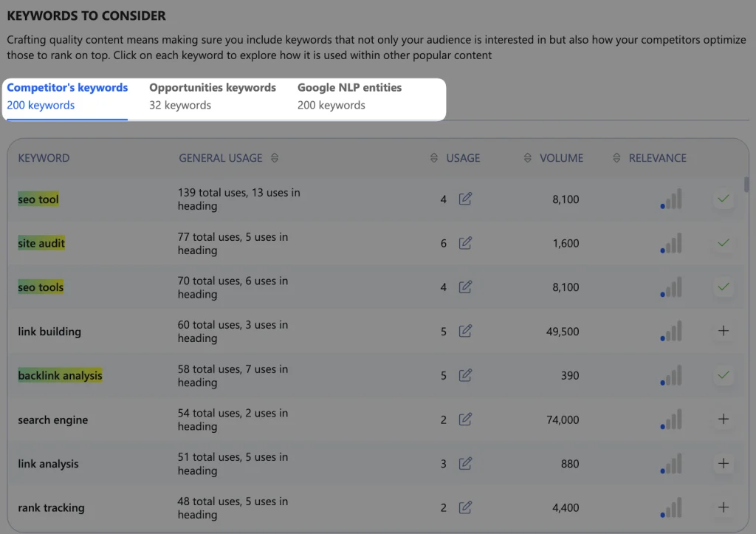Click the highlighted seo tools keyword
Screen dimensions: 756x534
(41, 287)
